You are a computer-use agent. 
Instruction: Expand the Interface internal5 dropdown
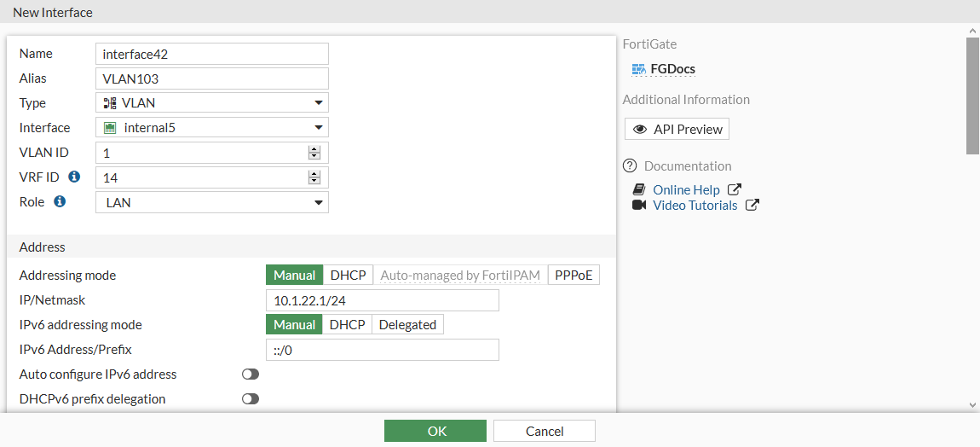coord(212,128)
